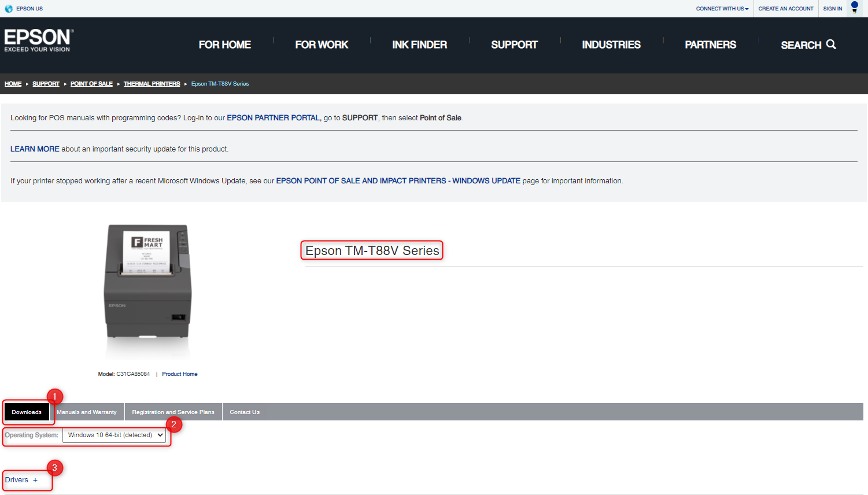Open the For Home menu
Screen dimensions: 868x495
(x=225, y=45)
